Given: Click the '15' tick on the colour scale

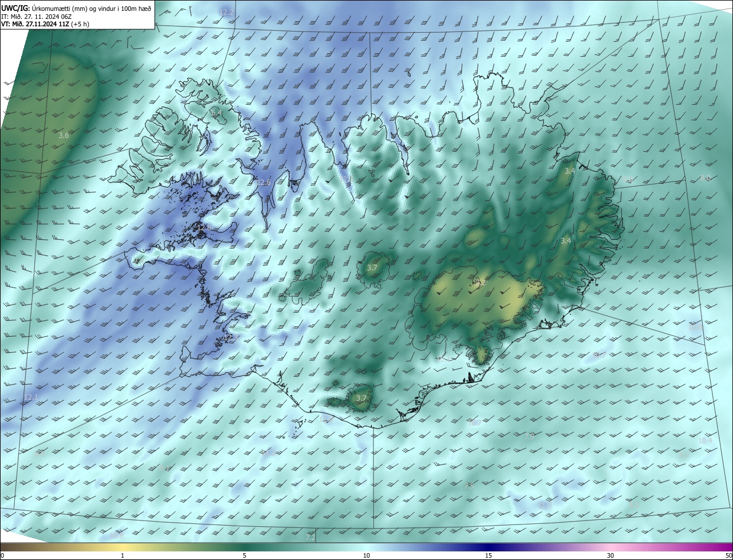Looking at the screenshot, I should click(x=488, y=555).
